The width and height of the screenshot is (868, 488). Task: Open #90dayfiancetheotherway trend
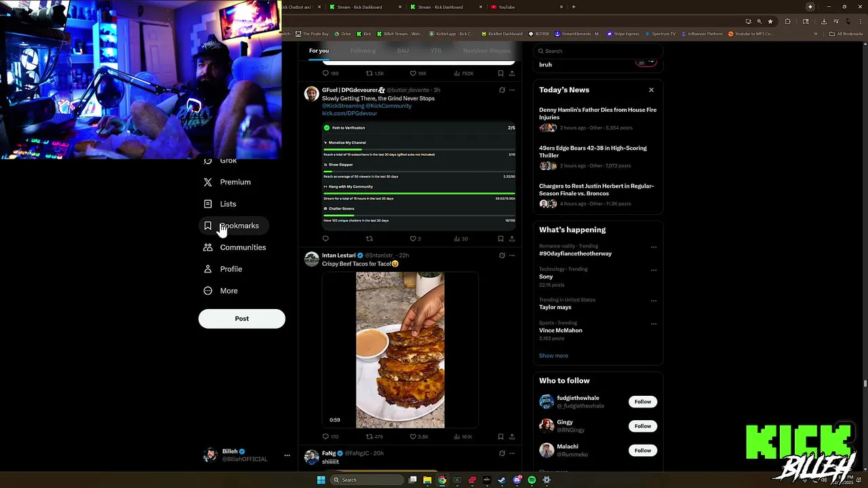(x=575, y=253)
